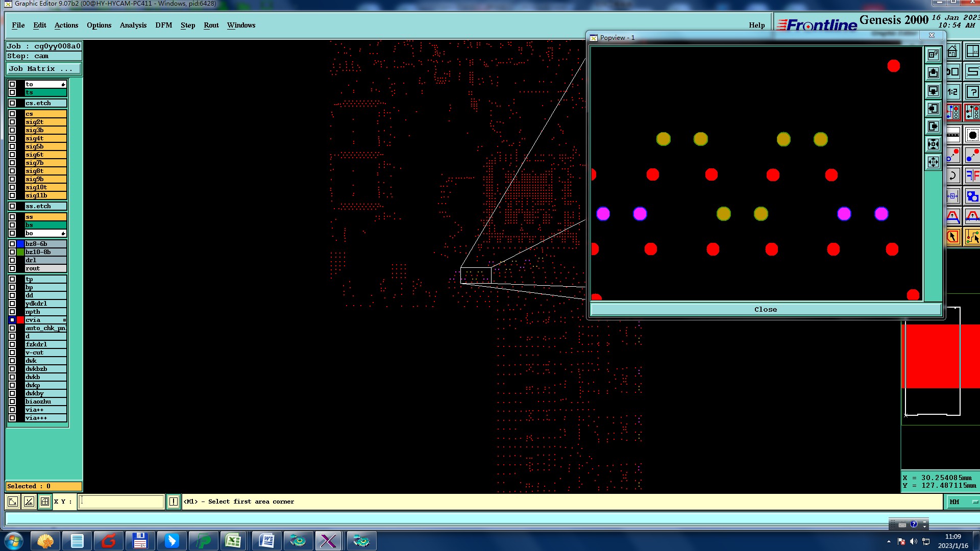
Task: Open the Rout menu
Action: [x=211, y=25]
